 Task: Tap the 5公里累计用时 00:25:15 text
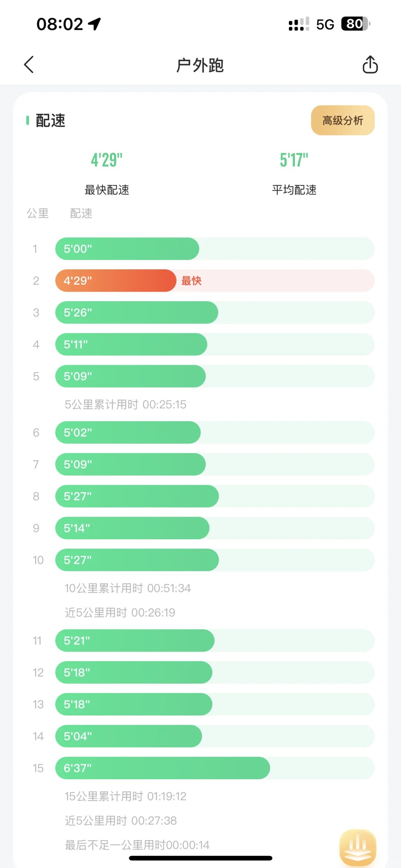click(125, 404)
